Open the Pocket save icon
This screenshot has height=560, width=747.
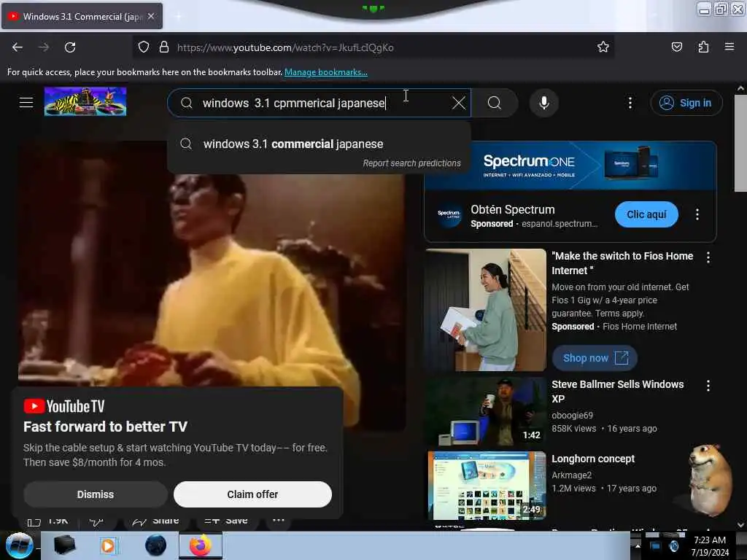(676, 47)
